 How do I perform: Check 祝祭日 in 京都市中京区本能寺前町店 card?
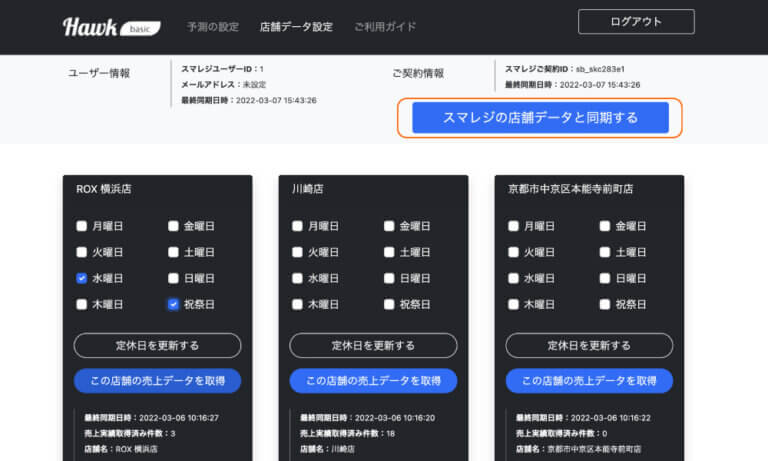605,304
